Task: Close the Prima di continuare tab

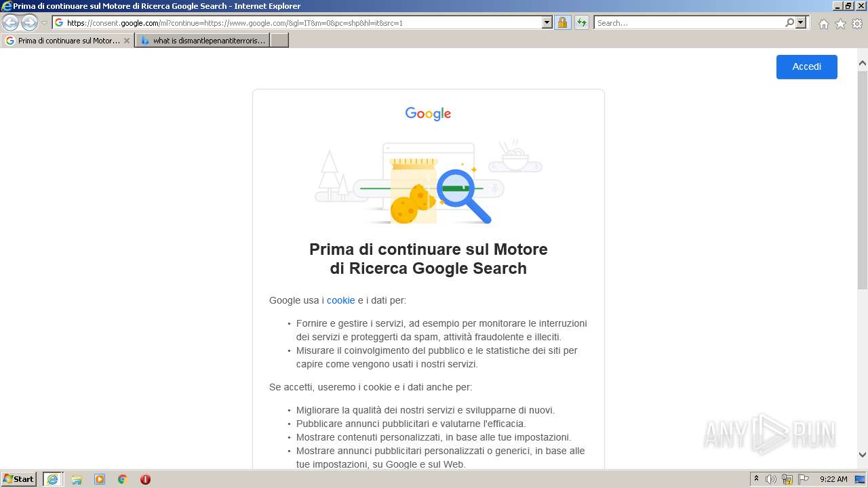Action: (126, 41)
